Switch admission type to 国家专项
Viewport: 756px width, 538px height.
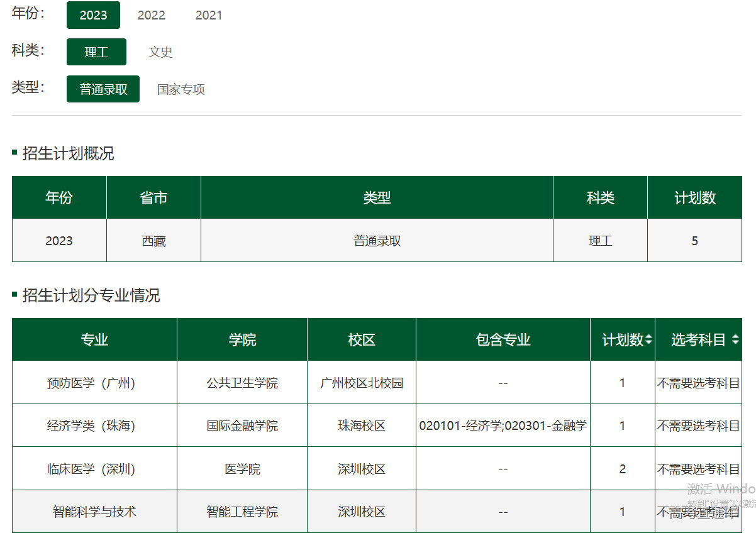coord(181,89)
